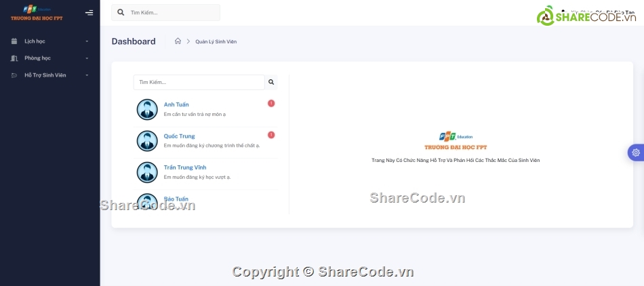Focus the top bar Tìm Kiếm field

[165, 13]
